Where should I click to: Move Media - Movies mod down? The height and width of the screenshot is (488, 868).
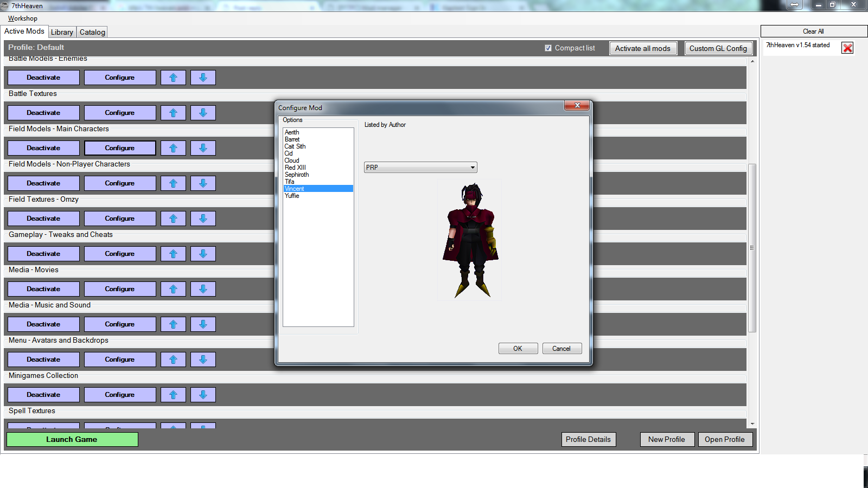pyautogui.click(x=203, y=289)
